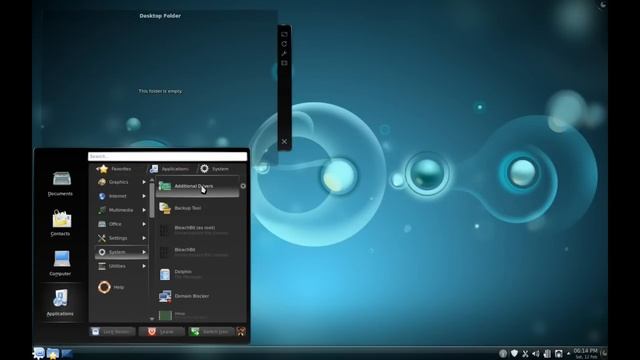
Task: Click the scissors Klipper tray icon
Action: (x=525, y=353)
